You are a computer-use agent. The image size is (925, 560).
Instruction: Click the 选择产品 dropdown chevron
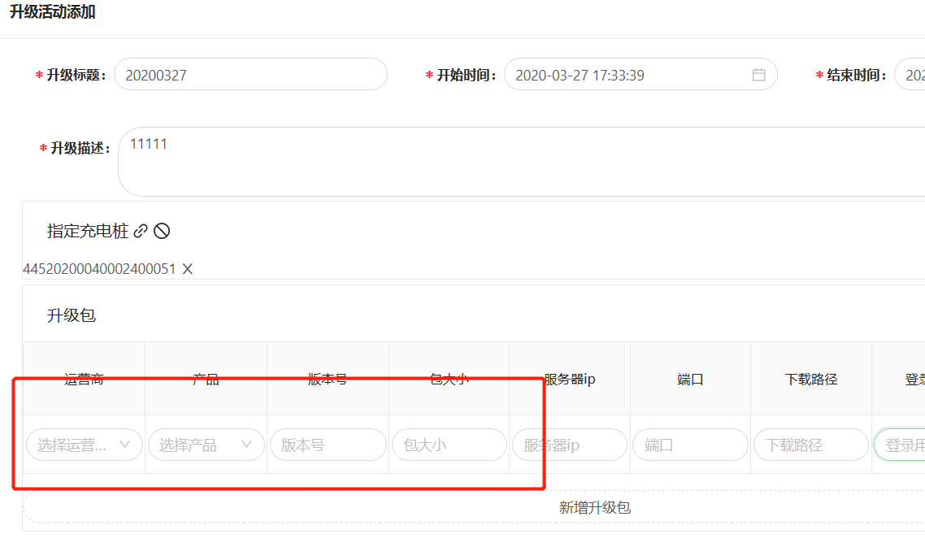coord(247,445)
